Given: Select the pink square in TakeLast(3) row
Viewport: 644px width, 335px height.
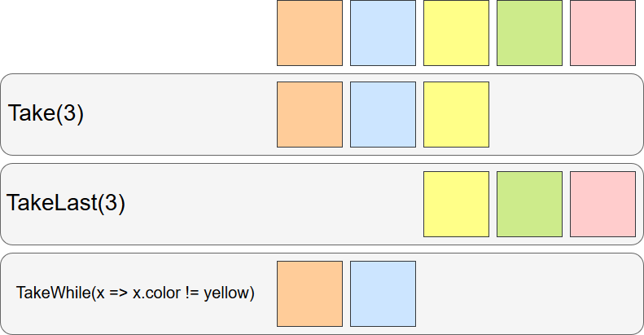Looking at the screenshot, I should (603, 205).
